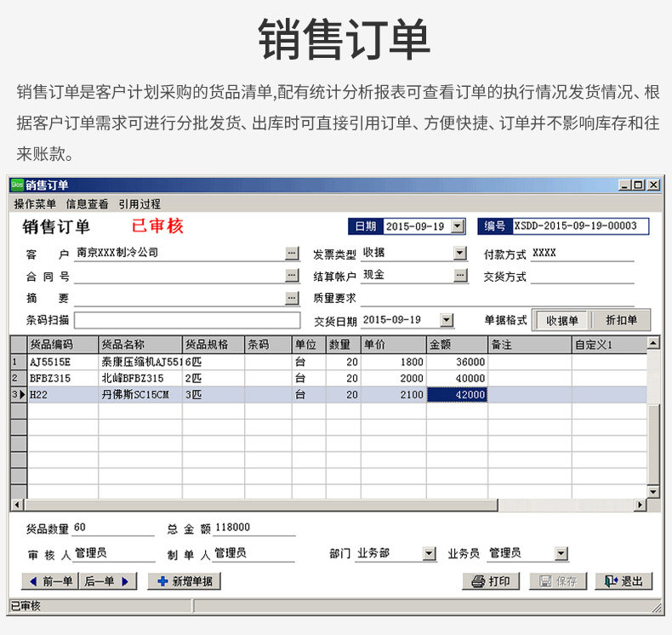The width and height of the screenshot is (672, 635).
Task: Open settlement account ellipsis button
Action: click(460, 275)
